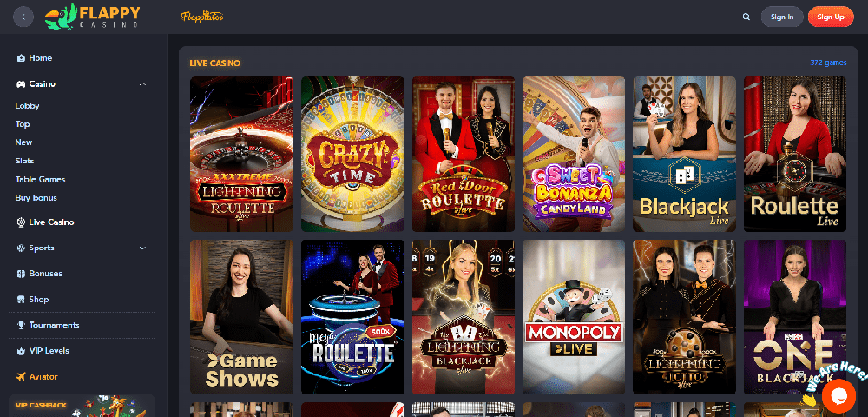Viewport: 868px width, 417px height.
Task: Select Table Games menu item
Action: tap(41, 180)
